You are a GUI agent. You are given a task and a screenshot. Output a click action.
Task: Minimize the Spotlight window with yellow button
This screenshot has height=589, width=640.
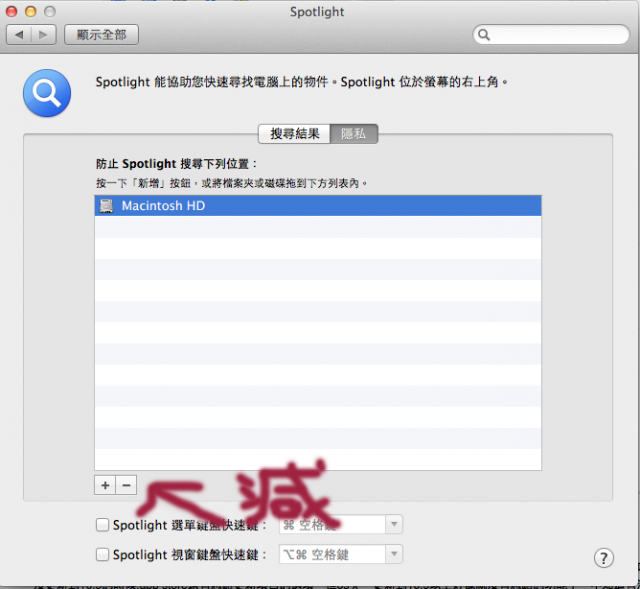31,12
